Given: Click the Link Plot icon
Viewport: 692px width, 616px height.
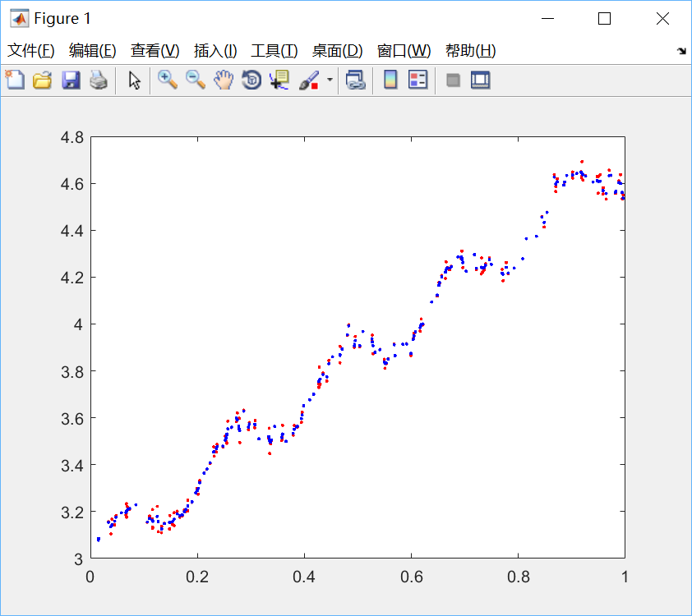Looking at the screenshot, I should pyautogui.click(x=356, y=80).
